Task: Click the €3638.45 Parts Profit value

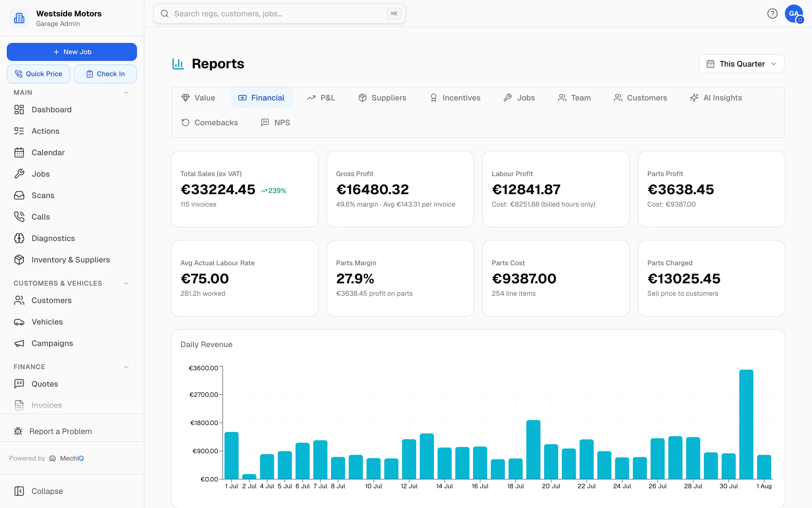Action: (680, 189)
